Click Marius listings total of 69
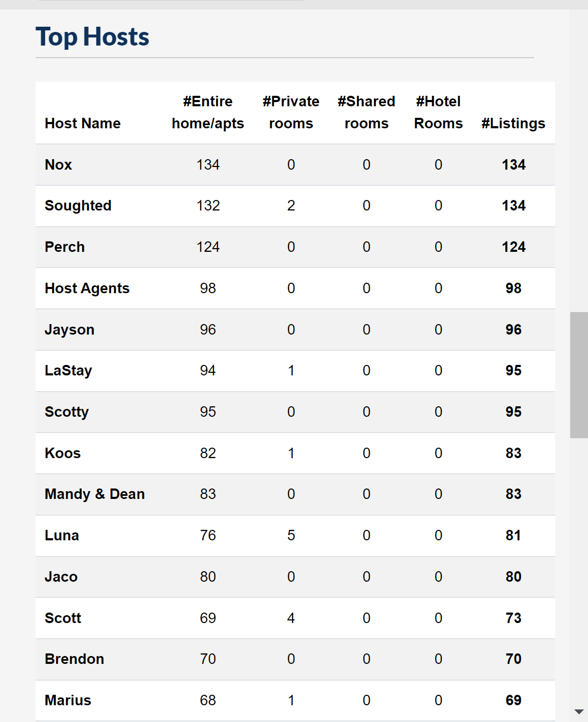588x722 pixels. tap(514, 701)
